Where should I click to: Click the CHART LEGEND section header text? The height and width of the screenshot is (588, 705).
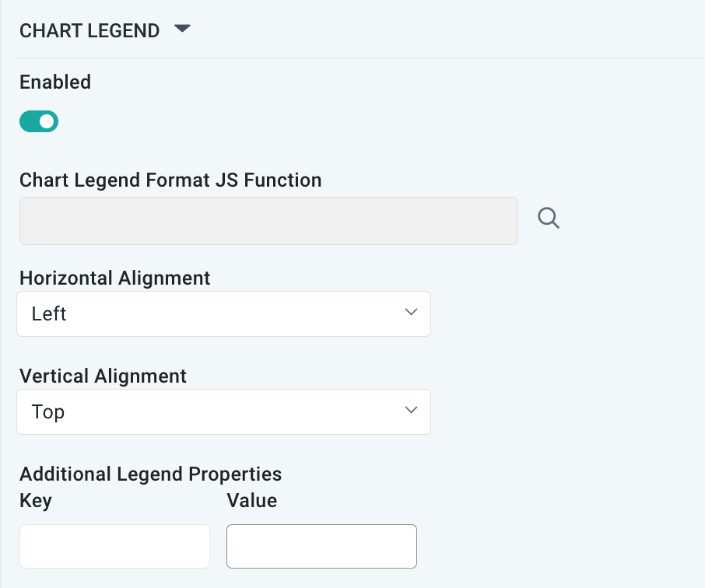tap(89, 31)
